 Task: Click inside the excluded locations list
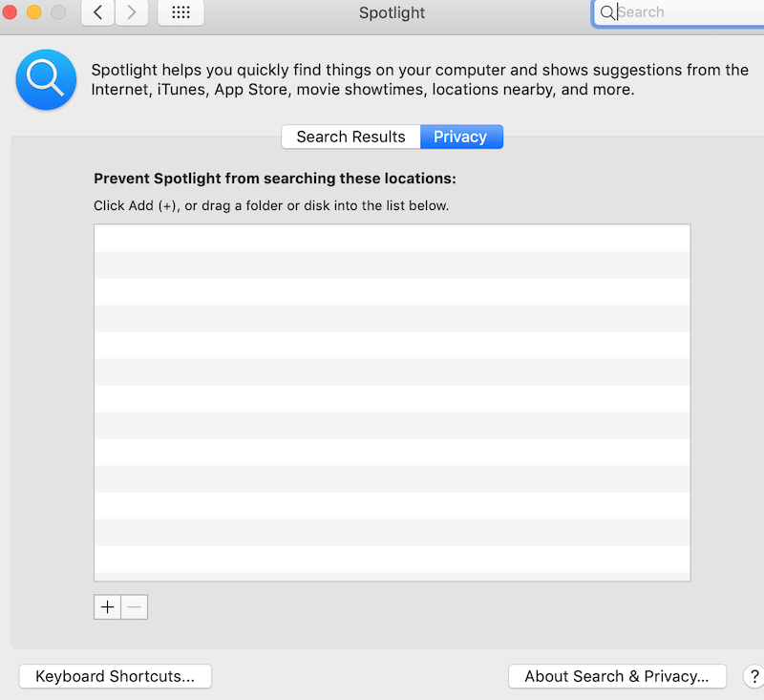(393, 403)
